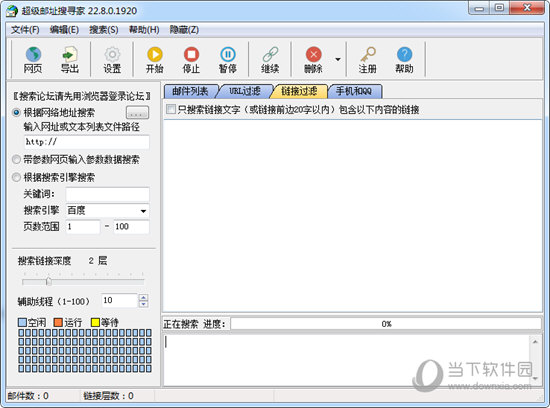Click inside the search log text area
The height and width of the screenshot is (408, 550).
point(347,360)
